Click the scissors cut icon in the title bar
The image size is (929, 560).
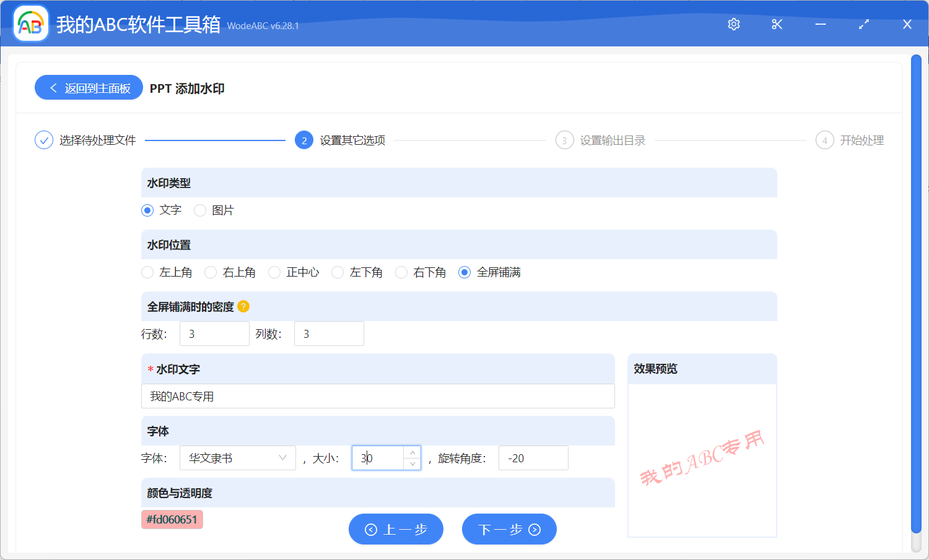point(777,24)
